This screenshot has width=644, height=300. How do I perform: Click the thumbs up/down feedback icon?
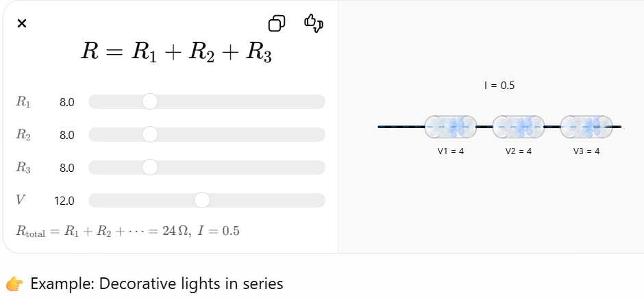click(x=313, y=23)
